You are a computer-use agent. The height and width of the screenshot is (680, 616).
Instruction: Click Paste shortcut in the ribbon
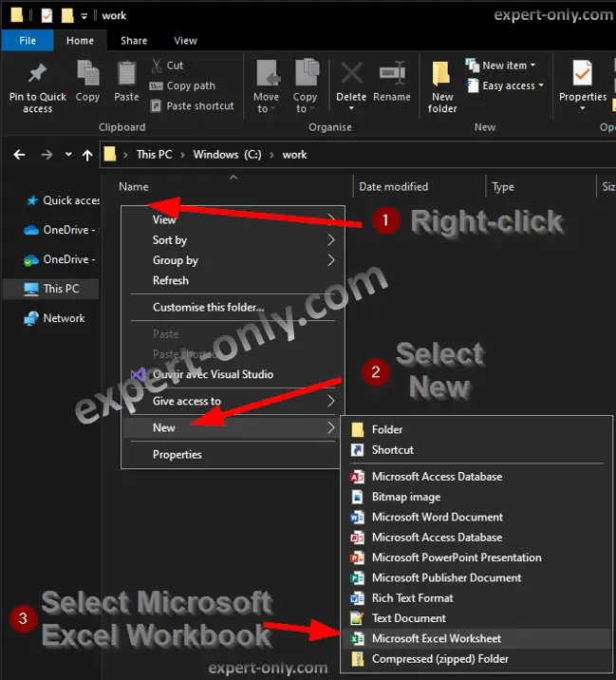[192, 105]
